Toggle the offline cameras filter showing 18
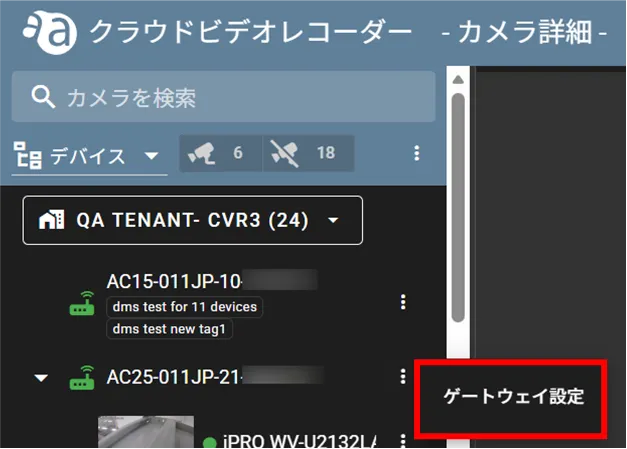 (308, 153)
